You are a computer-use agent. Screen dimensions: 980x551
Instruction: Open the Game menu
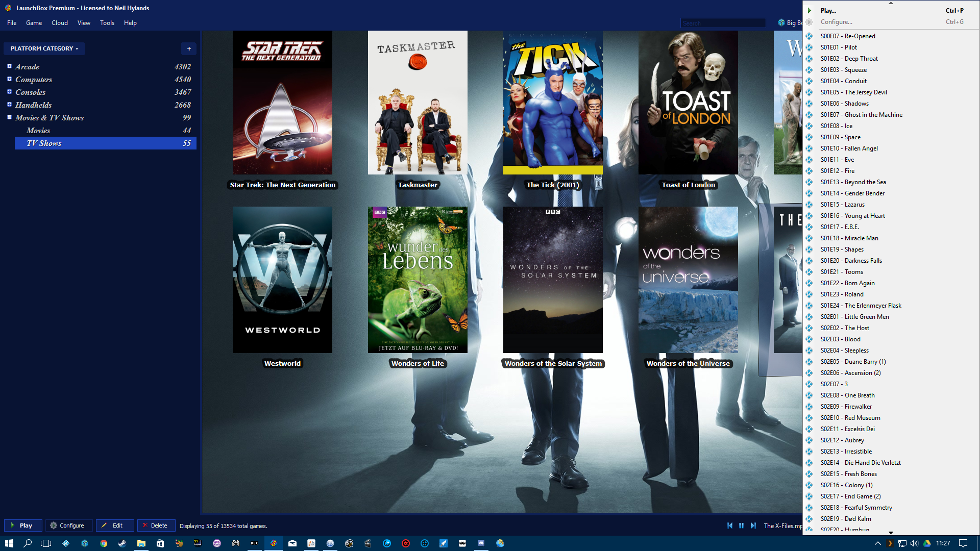point(34,23)
